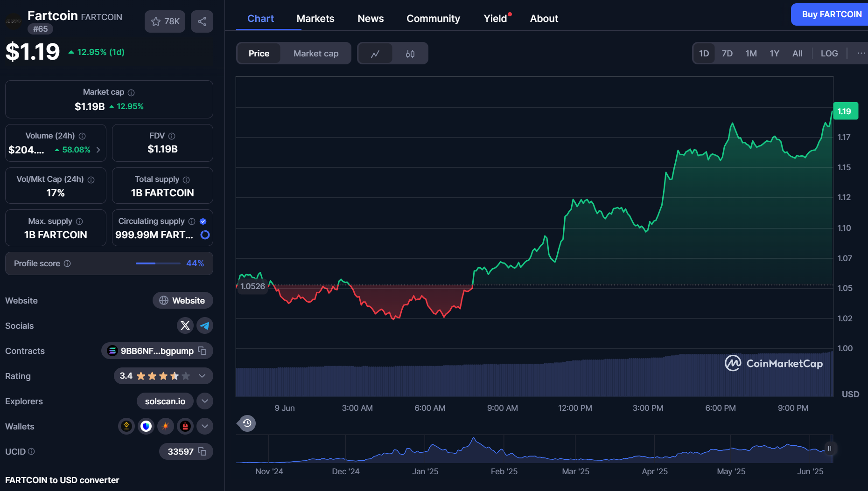
Task: Open the chart more options ellipsis
Action: [861, 54]
